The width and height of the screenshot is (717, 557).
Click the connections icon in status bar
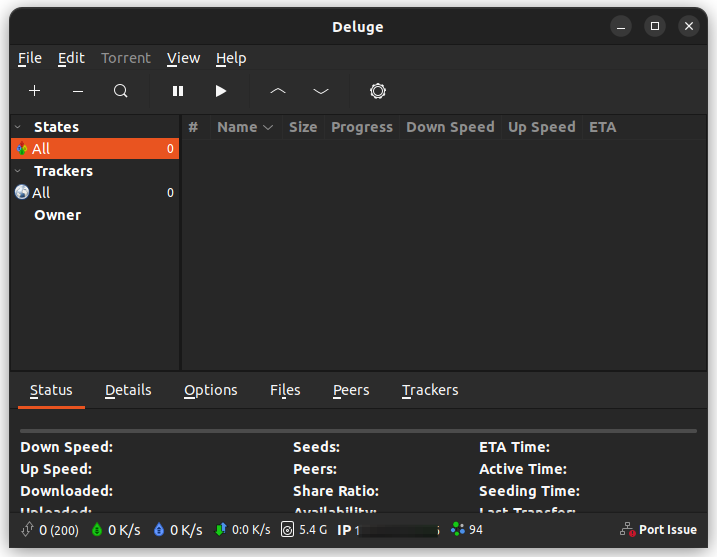(27, 530)
